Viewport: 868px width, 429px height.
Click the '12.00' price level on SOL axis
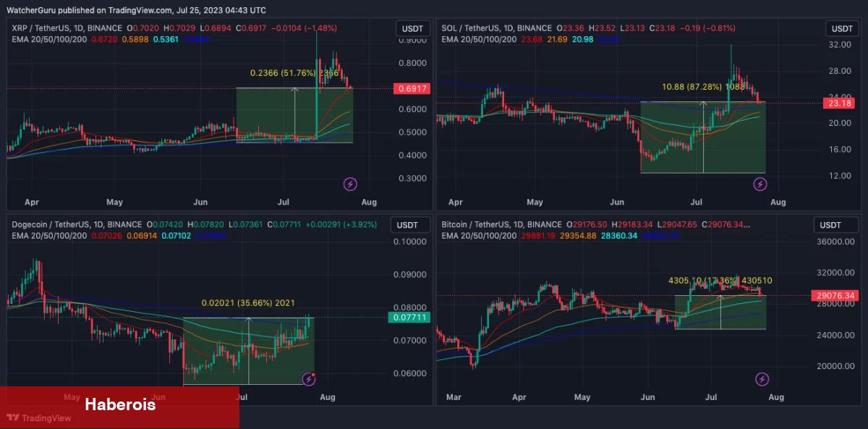[839, 176]
